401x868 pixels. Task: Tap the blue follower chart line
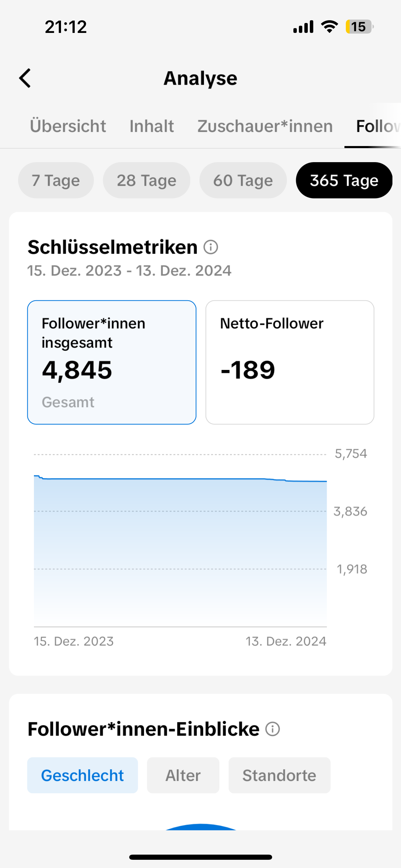[180, 479]
